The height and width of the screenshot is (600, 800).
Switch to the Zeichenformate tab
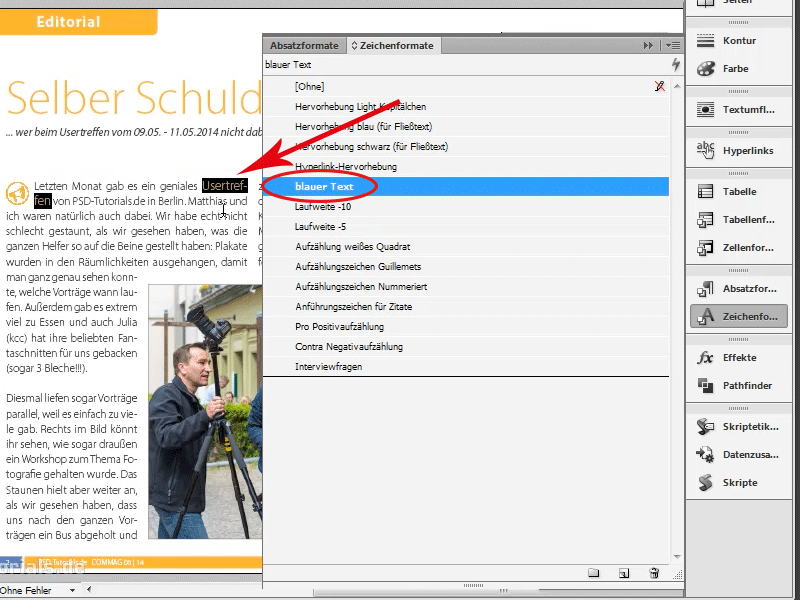coord(393,45)
